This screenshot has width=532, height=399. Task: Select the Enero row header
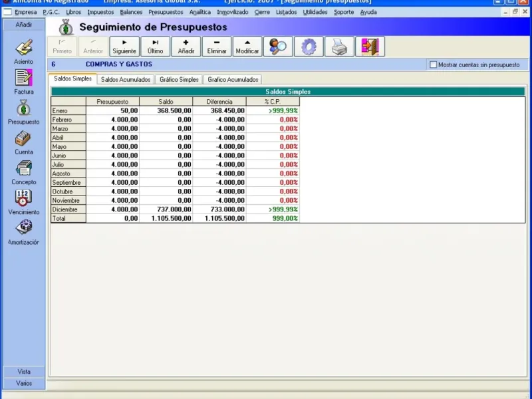pos(68,110)
